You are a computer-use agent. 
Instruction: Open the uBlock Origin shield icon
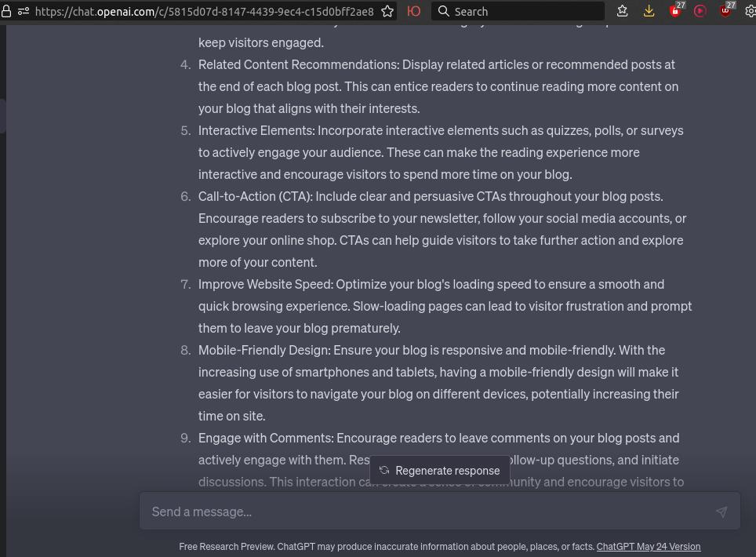click(x=726, y=11)
